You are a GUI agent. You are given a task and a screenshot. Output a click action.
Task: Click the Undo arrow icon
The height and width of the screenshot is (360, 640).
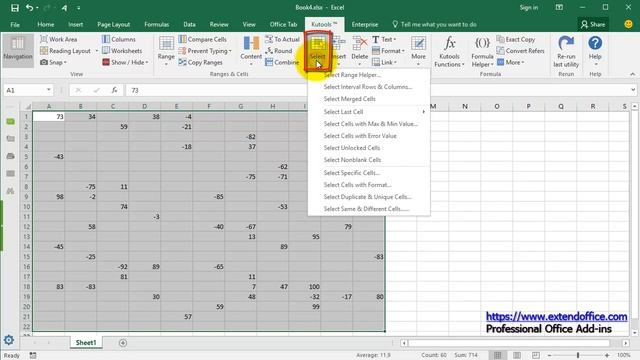(29, 8)
